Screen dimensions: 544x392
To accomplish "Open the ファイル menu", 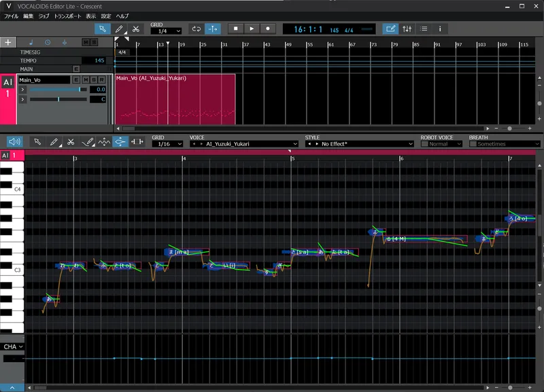I will click(x=11, y=16).
